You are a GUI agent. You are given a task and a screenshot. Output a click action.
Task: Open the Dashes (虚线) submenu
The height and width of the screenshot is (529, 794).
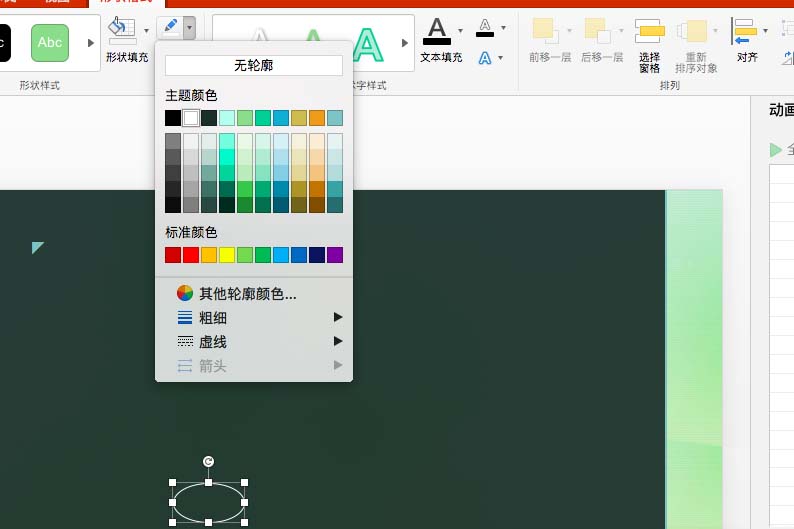click(x=254, y=342)
